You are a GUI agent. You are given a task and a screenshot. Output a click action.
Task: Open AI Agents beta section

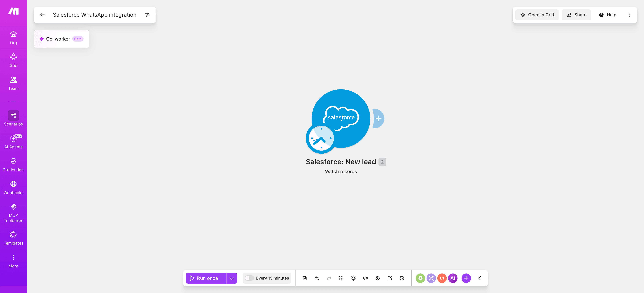(13, 142)
